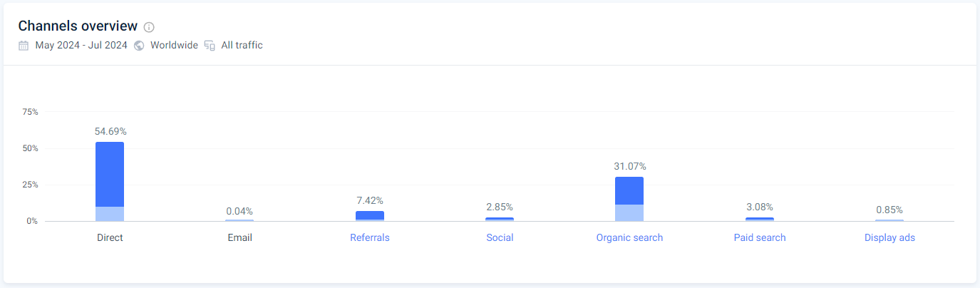980x288 pixels.
Task: Open the Social channel link
Action: [x=500, y=237]
